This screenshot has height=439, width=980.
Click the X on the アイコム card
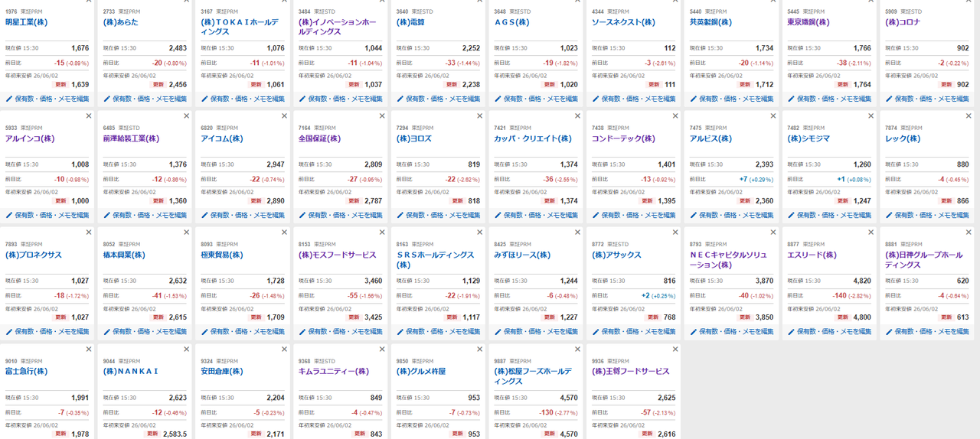click(x=285, y=116)
